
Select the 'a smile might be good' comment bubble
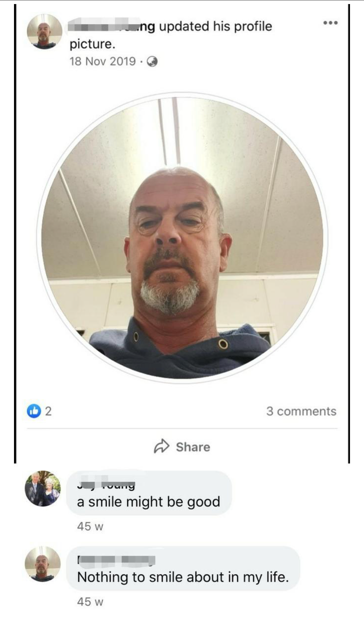point(149,493)
